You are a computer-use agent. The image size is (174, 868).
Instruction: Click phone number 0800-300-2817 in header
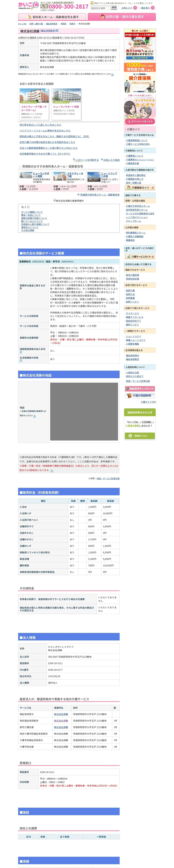tap(69, 7)
